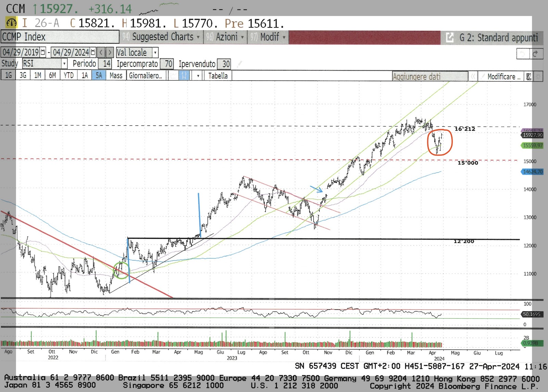Open the chart notes checklist icon
The image size is (548, 392).
tap(529, 76)
